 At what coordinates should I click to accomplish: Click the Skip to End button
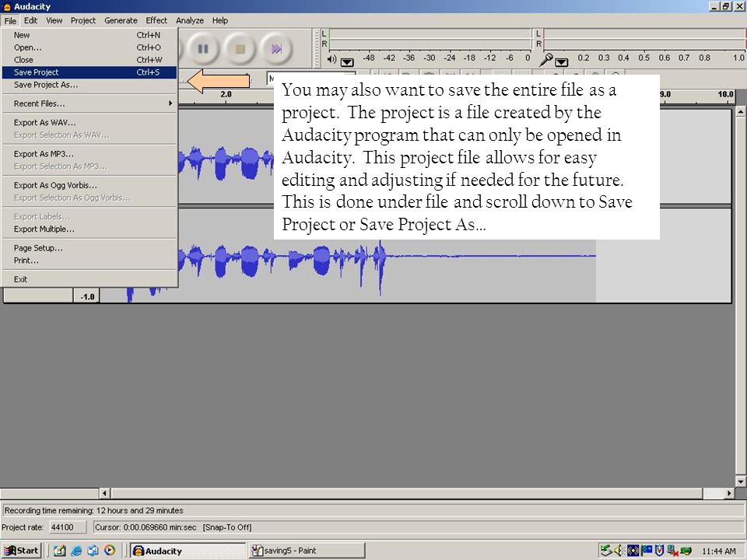tap(277, 48)
